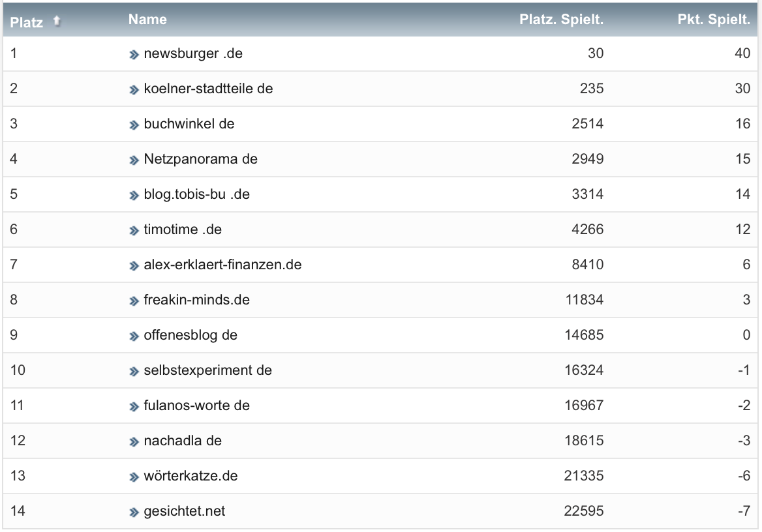Select the points value -6 for wörterkatze
This screenshot has height=532, width=762.
coord(744,476)
